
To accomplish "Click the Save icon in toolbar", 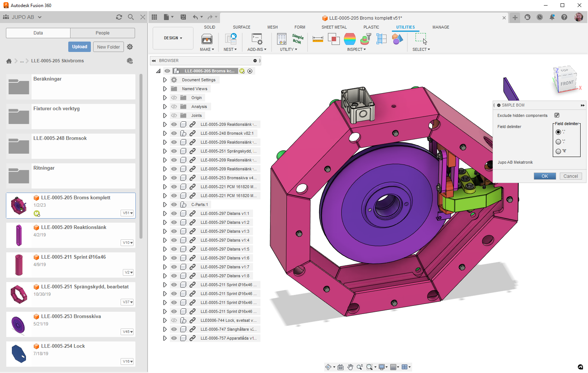I will tap(183, 17).
